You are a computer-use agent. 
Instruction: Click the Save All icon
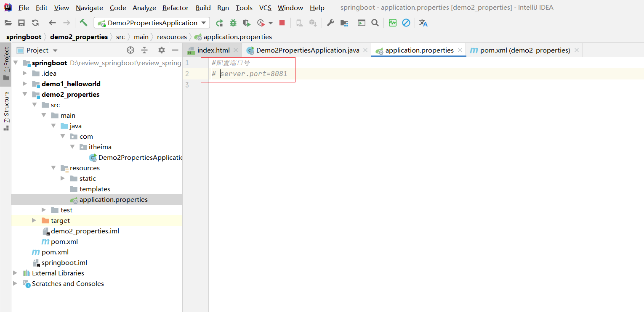click(x=21, y=23)
